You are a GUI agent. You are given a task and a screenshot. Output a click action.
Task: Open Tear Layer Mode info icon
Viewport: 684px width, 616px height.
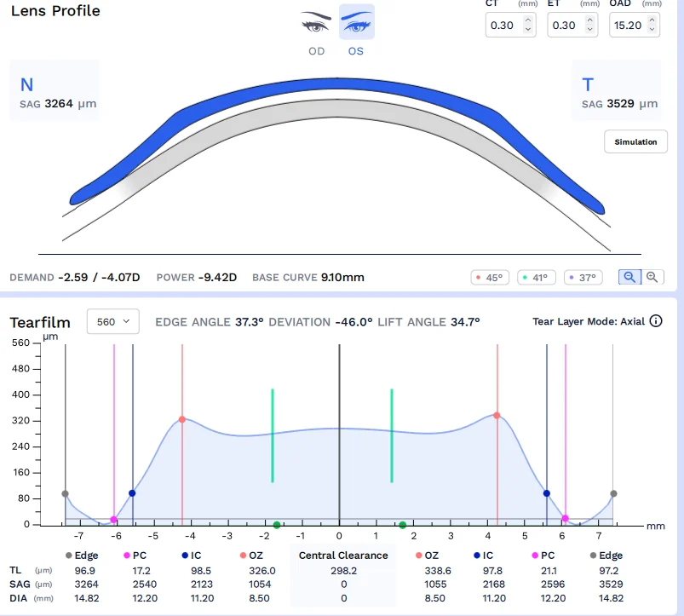[656, 321]
